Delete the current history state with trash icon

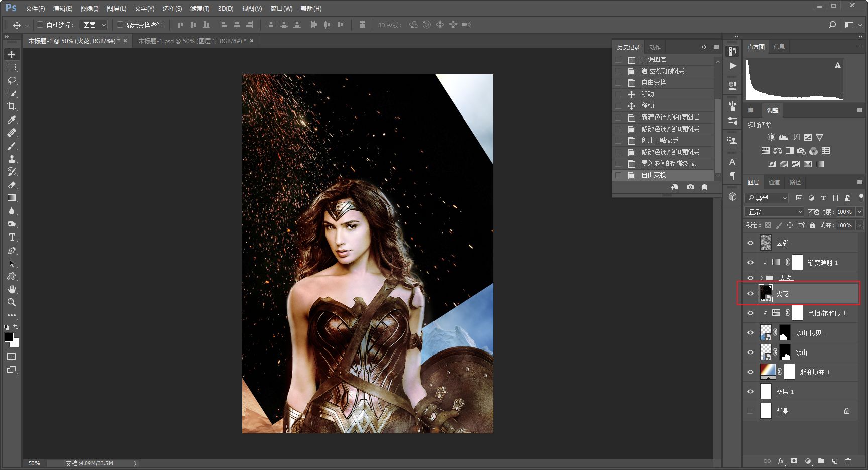click(705, 187)
